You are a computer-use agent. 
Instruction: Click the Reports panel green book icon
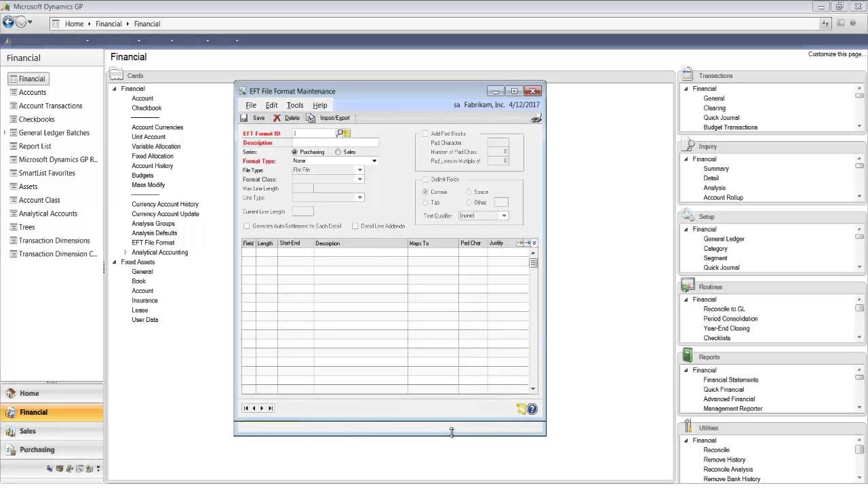coord(688,356)
